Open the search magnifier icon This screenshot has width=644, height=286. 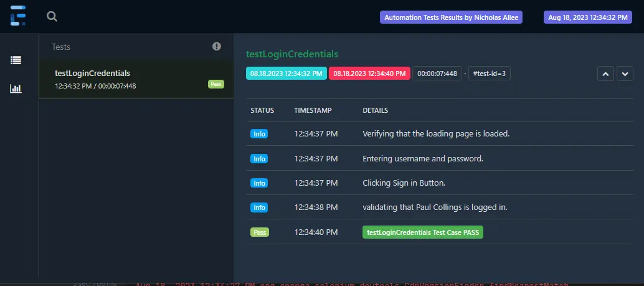pos(52,16)
